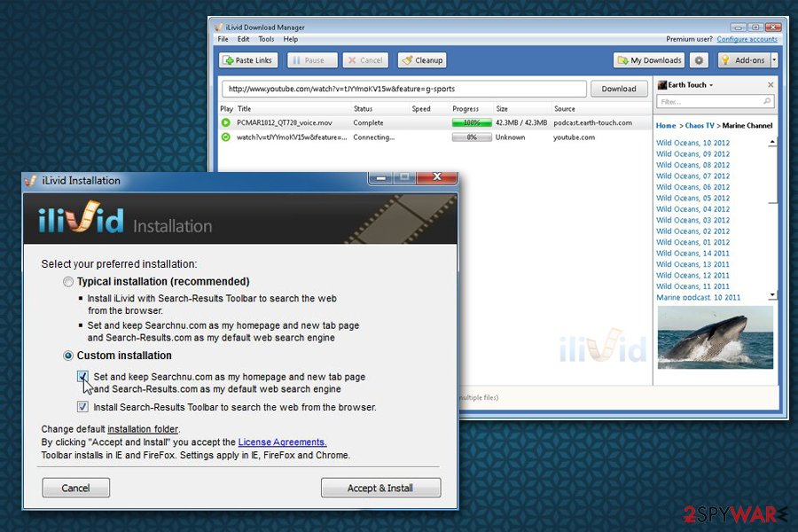
Task: Close the iLivid Installation window
Action: pyautogui.click(x=436, y=177)
